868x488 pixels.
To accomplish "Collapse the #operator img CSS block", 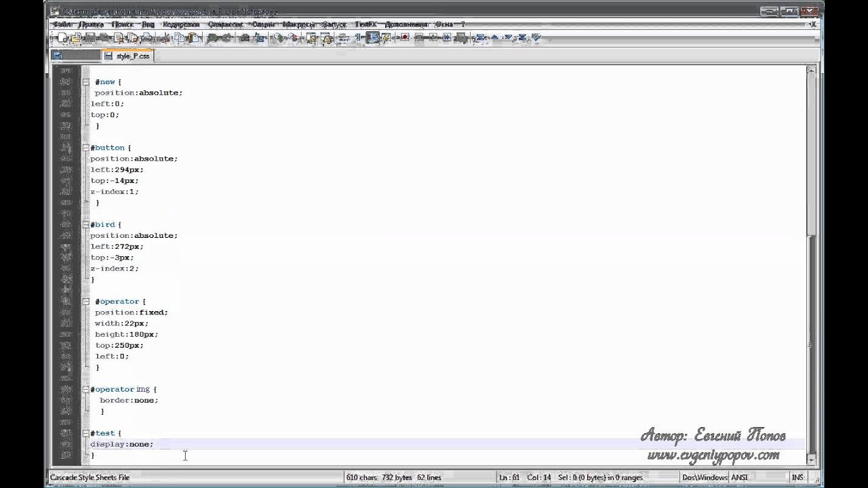I will coord(86,389).
